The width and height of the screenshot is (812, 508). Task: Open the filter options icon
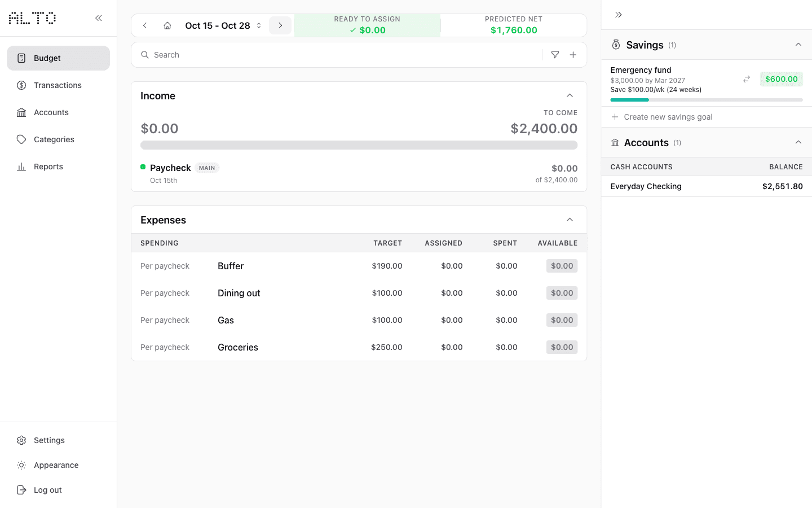(x=555, y=55)
